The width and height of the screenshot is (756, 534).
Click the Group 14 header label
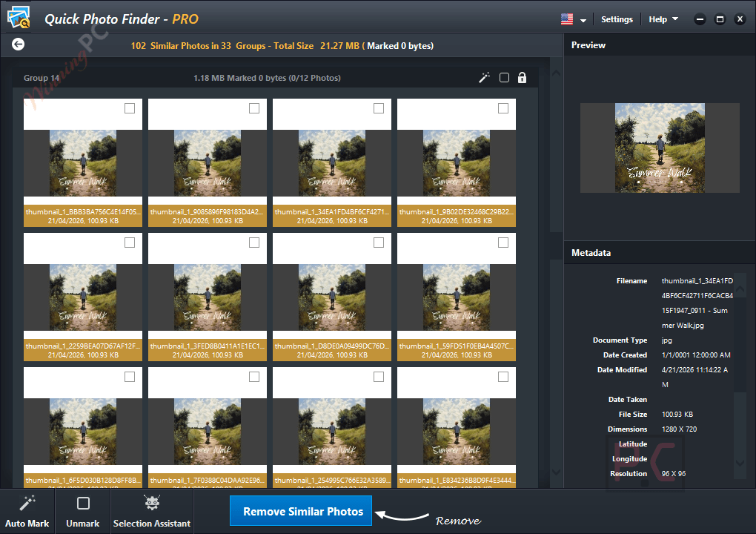pos(42,78)
